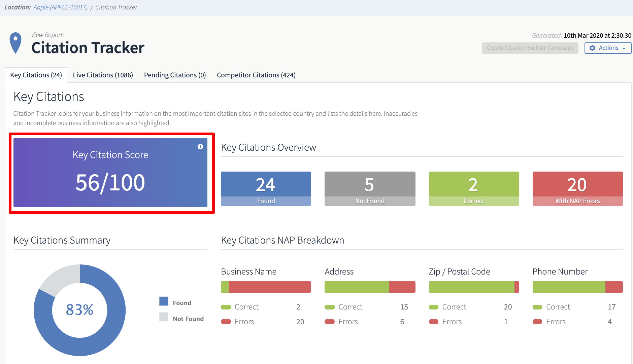Click the 83% donut chart center

pos(80,310)
